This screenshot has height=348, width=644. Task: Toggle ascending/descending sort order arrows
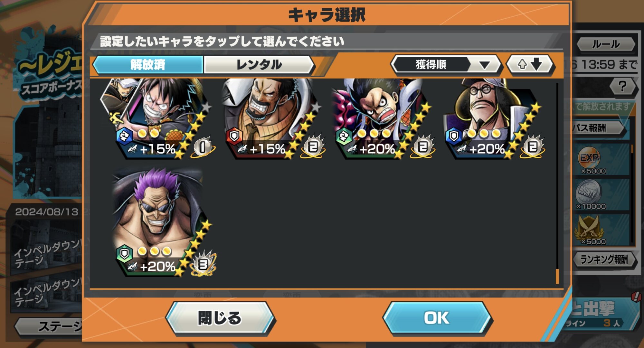coord(530,64)
